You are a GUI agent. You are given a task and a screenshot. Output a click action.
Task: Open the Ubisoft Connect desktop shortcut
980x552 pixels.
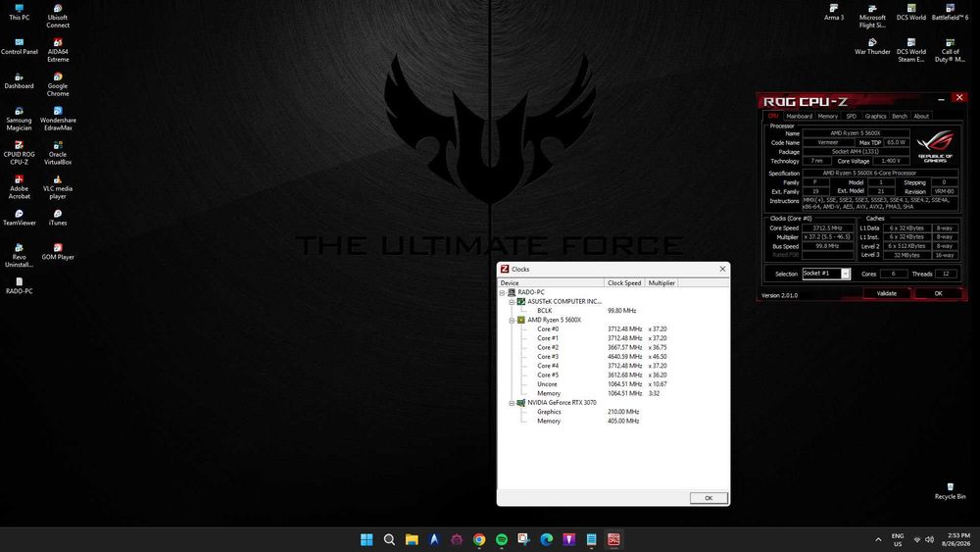[58, 16]
